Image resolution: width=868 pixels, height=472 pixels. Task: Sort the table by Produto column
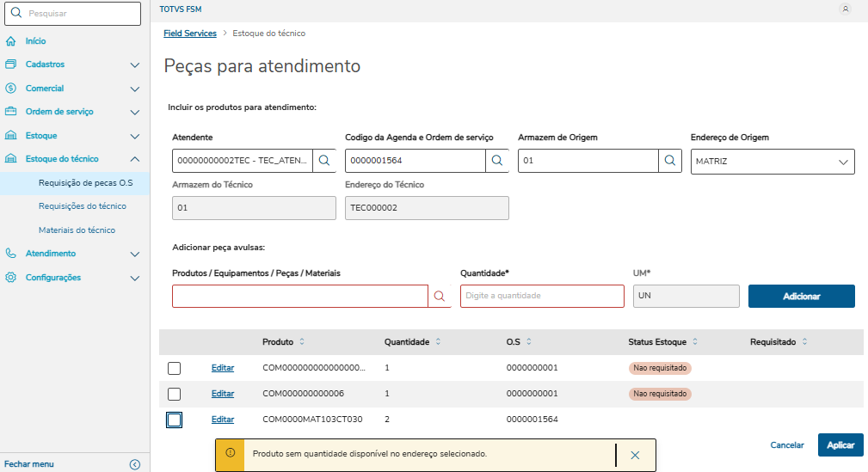click(302, 342)
